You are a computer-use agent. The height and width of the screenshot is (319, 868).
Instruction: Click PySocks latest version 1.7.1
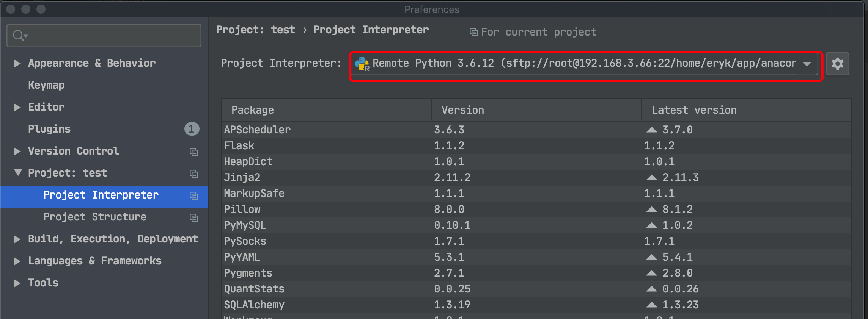pos(659,241)
